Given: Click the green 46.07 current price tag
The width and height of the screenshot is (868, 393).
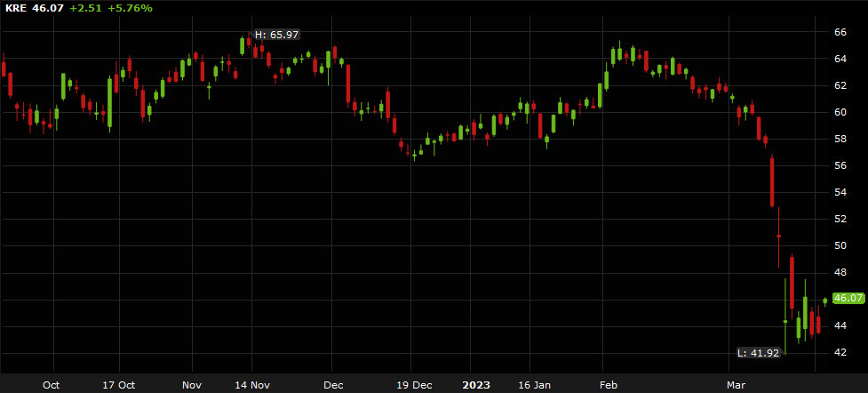Looking at the screenshot, I should 848,299.
